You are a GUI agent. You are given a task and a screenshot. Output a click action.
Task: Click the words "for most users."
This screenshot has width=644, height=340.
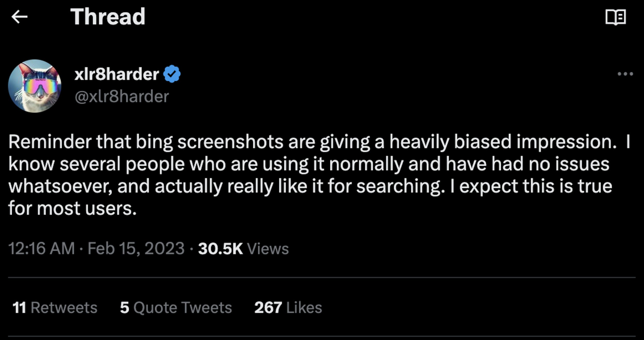[x=72, y=208]
